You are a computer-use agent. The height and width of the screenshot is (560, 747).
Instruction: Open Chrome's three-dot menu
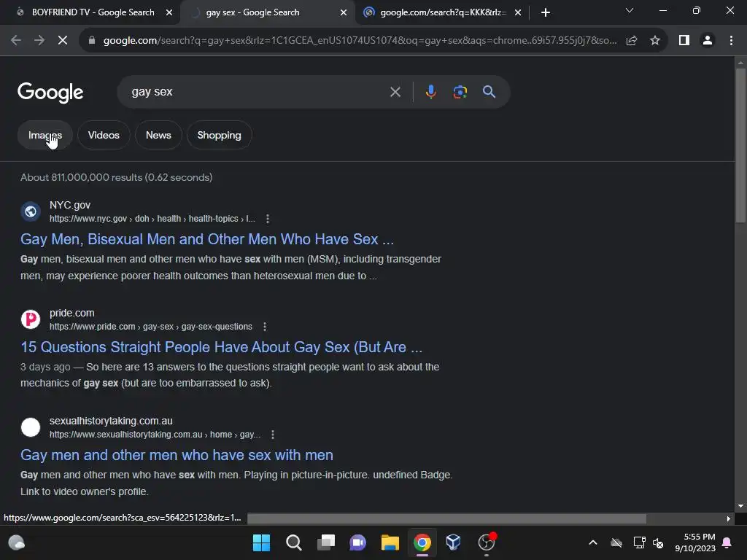(731, 41)
